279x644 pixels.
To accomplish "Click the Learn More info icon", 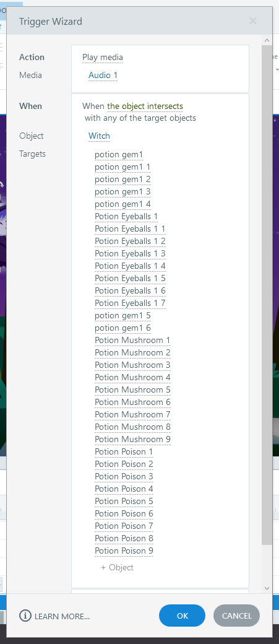I will pos(25,616).
